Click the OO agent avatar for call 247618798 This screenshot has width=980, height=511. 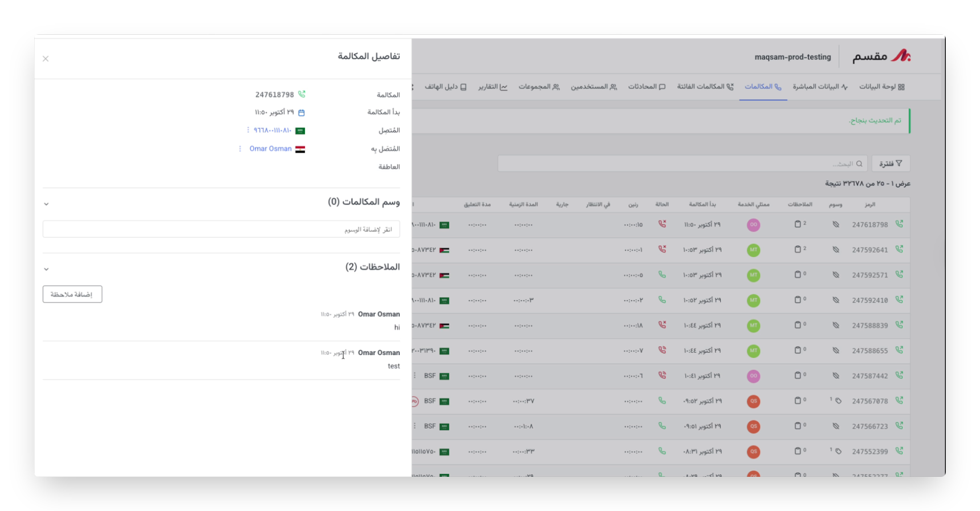click(x=753, y=224)
